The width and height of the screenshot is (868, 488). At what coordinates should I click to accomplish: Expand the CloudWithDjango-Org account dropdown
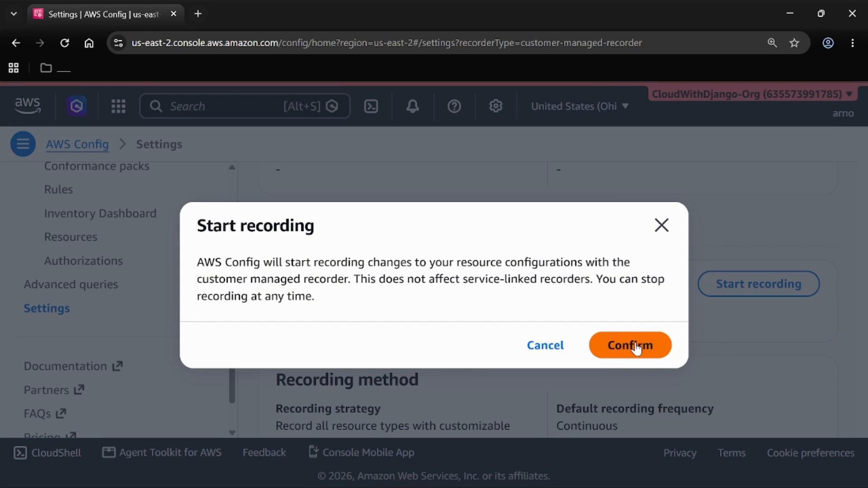pos(752,94)
